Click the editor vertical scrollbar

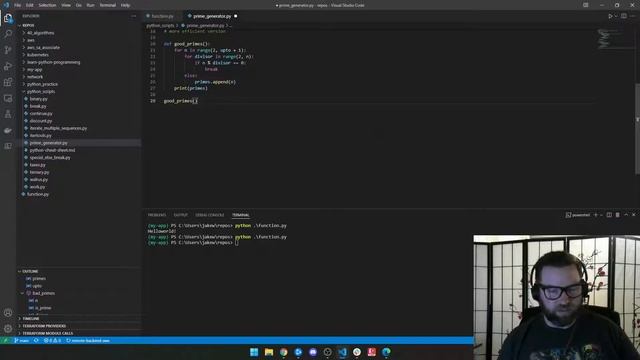click(x=638, y=129)
